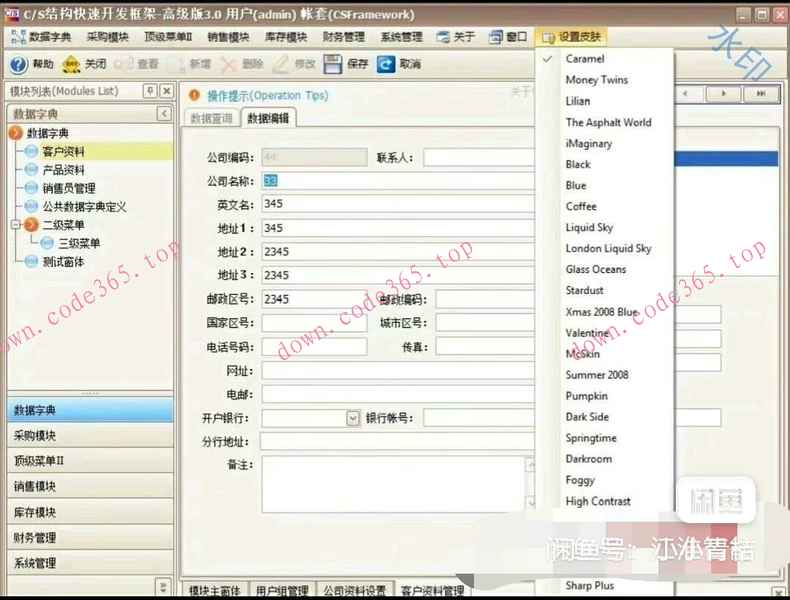The image size is (790, 600).
Task: Close the Modules List panel
Action: (167, 91)
